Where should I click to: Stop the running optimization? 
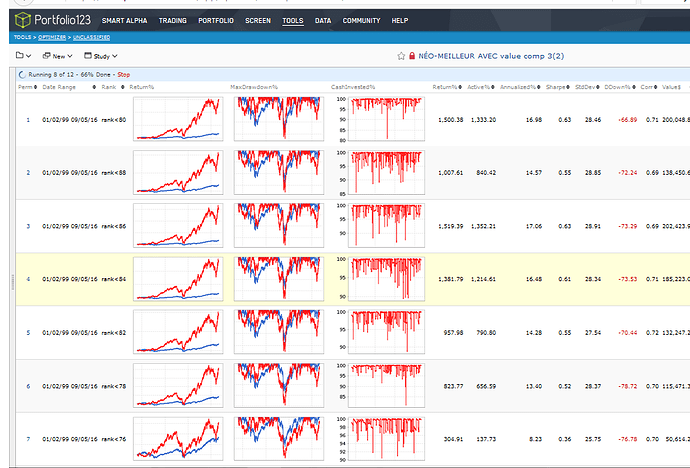[124, 75]
